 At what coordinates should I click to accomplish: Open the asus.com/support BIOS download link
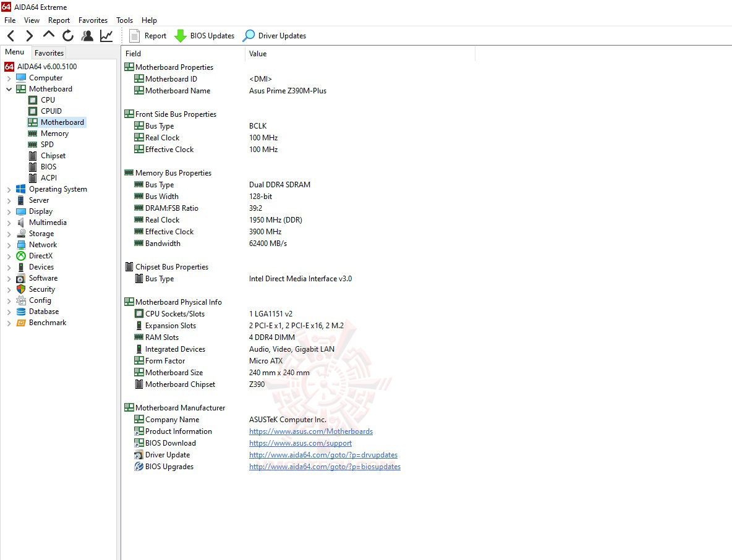[300, 443]
